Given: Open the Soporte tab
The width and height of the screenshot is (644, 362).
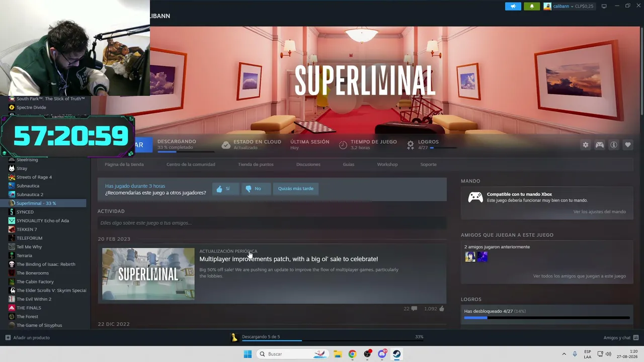Looking at the screenshot, I should point(429,164).
